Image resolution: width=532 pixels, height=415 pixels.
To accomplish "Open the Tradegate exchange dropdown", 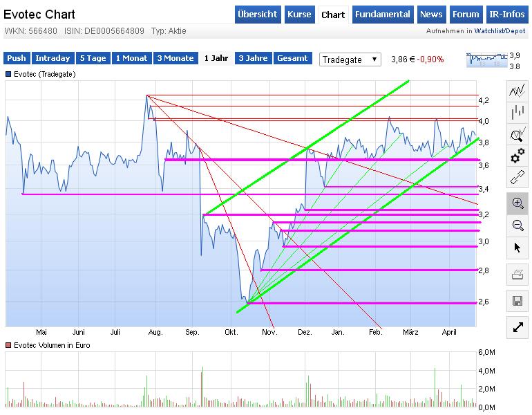I will tap(350, 59).
